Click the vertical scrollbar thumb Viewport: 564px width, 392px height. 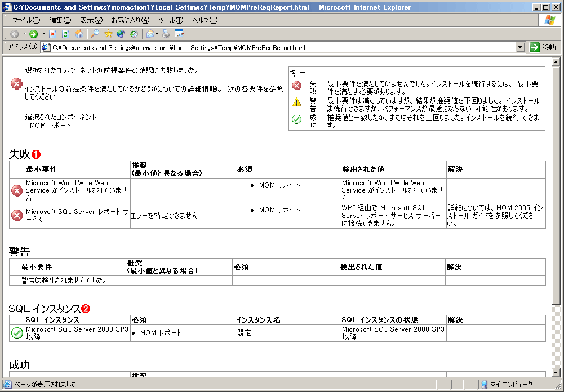pyautogui.click(x=556, y=185)
